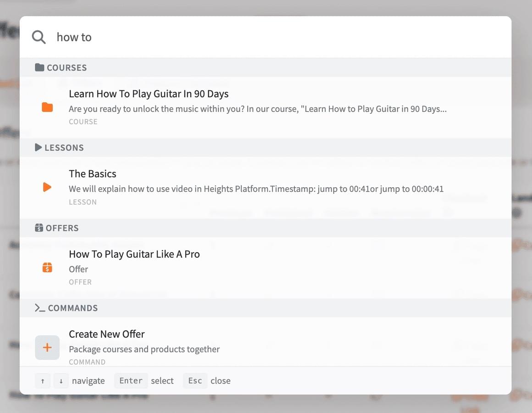Image resolution: width=532 pixels, height=413 pixels.
Task: Focus the search field containing "how to"
Action: [x=275, y=37]
